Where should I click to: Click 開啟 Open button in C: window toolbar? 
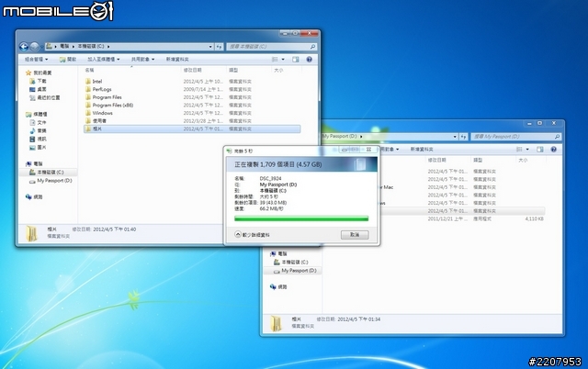tap(68, 59)
